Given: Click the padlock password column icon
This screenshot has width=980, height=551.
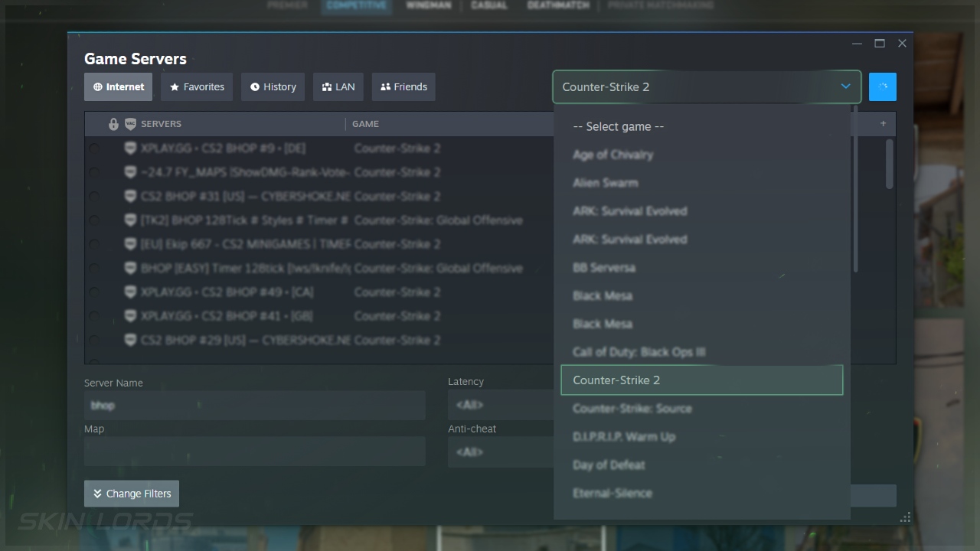Looking at the screenshot, I should click(x=113, y=124).
